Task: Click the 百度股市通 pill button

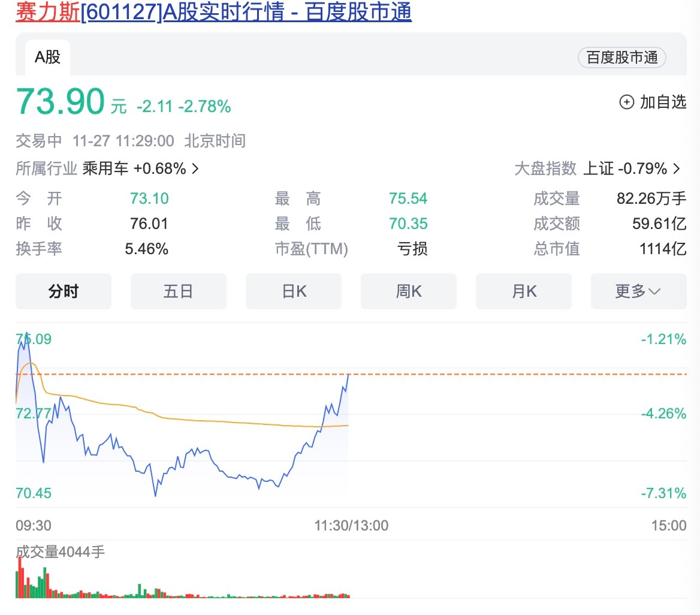Action: 621,58
